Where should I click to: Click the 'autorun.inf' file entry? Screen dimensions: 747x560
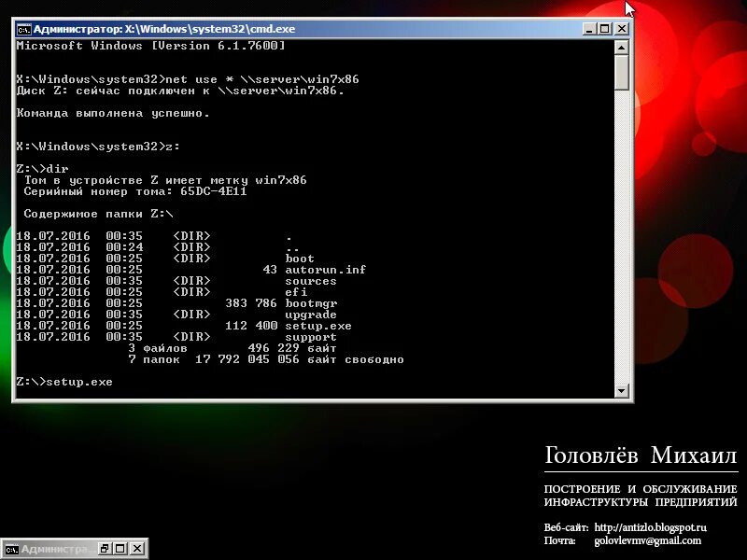point(325,270)
